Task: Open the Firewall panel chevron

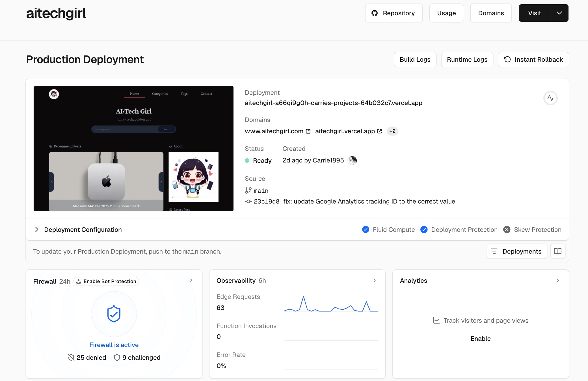Action: point(191,281)
